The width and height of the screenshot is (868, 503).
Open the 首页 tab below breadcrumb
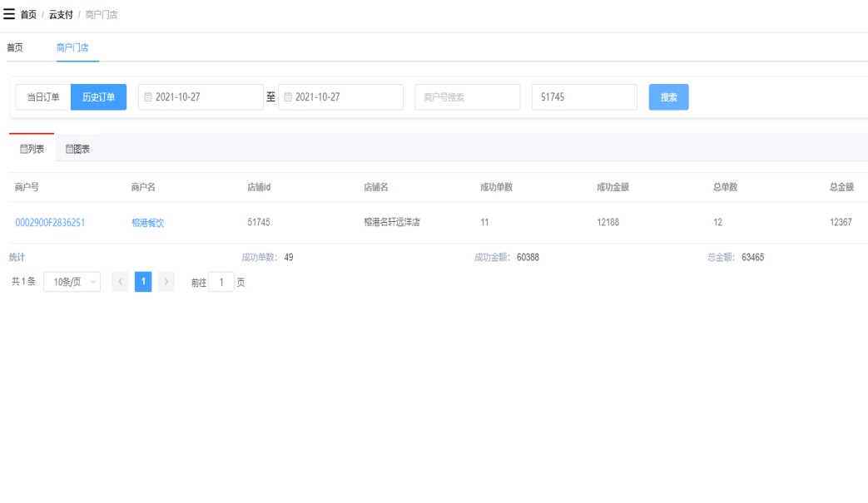coord(15,47)
